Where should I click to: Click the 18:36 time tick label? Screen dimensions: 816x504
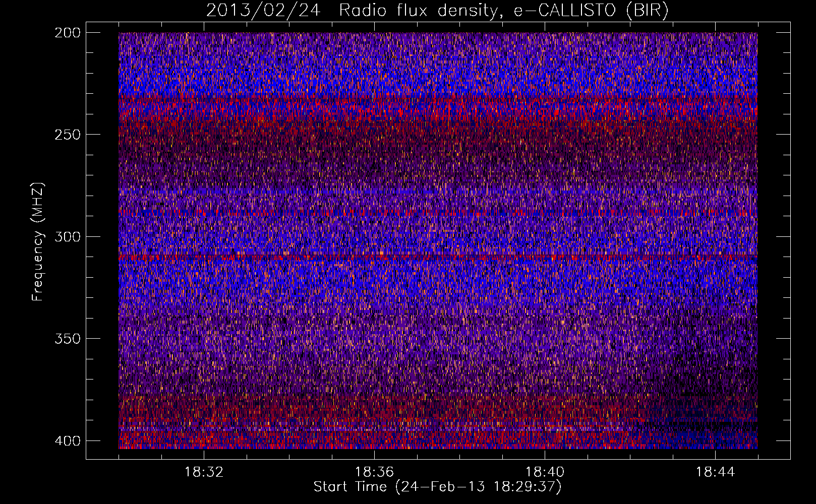[x=374, y=472]
